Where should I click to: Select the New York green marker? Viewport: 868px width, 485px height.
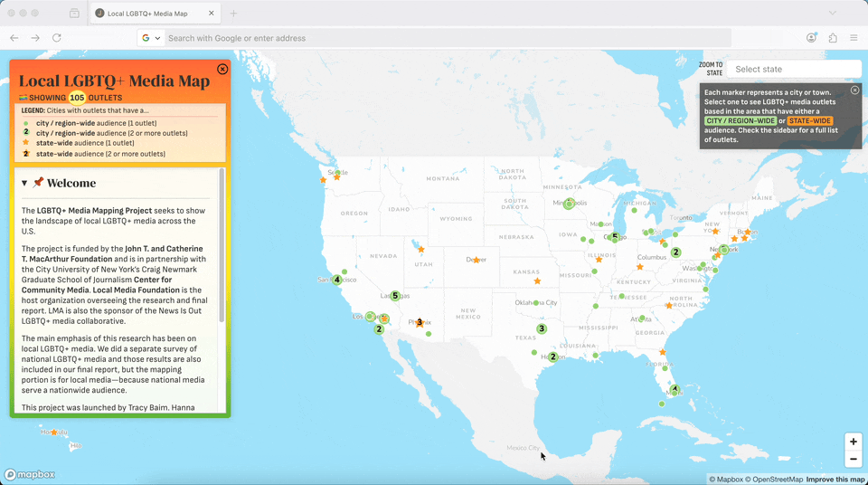coord(724,250)
